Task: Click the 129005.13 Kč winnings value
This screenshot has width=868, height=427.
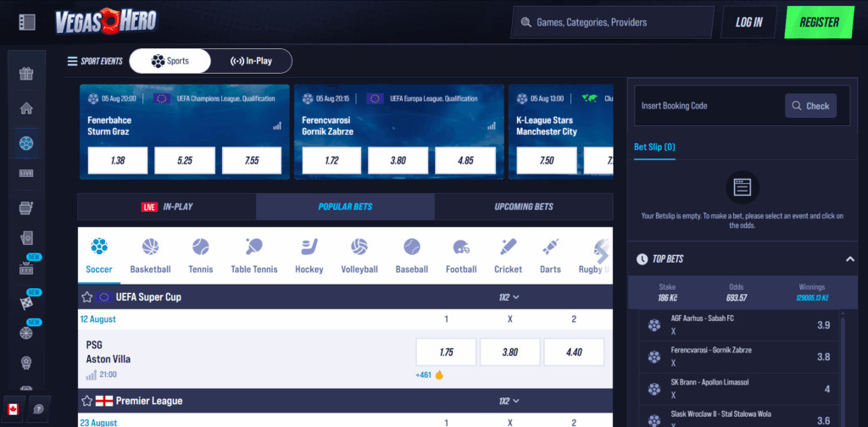Action: pyautogui.click(x=812, y=297)
